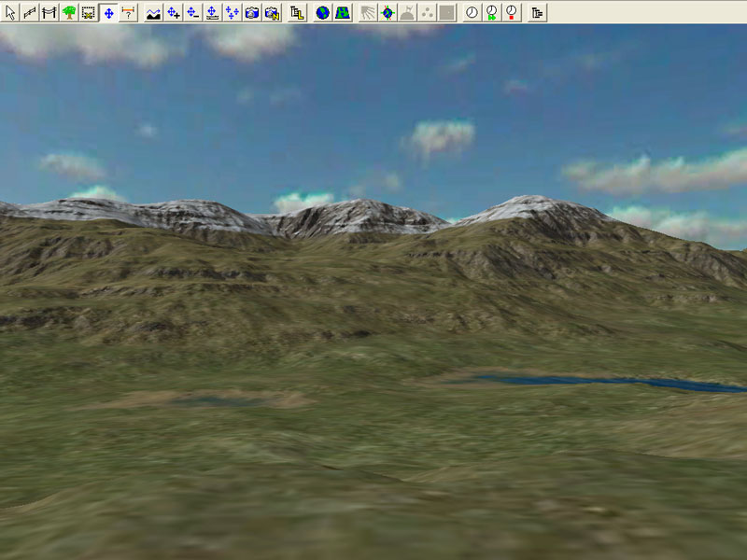Click the blue lake in the terrain
Screen dimensions: 747x560
coord(598,382)
